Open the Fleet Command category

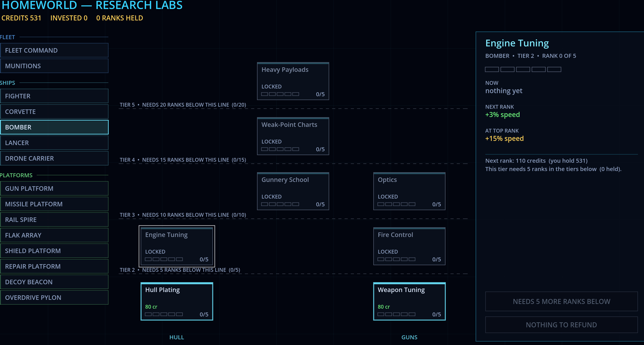pos(54,50)
